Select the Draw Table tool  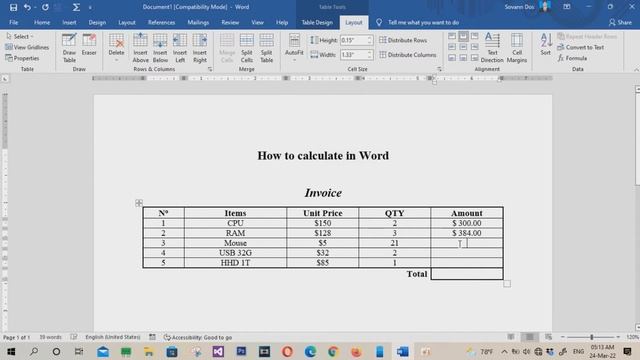(69, 48)
